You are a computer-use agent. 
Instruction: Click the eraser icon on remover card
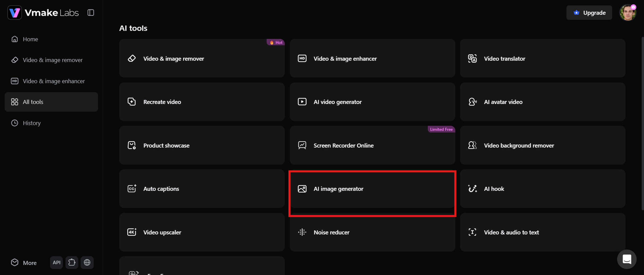pyautogui.click(x=132, y=58)
